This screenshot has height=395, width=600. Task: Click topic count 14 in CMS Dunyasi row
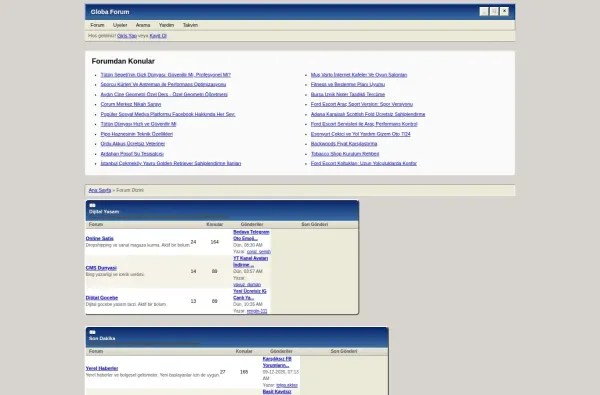tap(193, 271)
